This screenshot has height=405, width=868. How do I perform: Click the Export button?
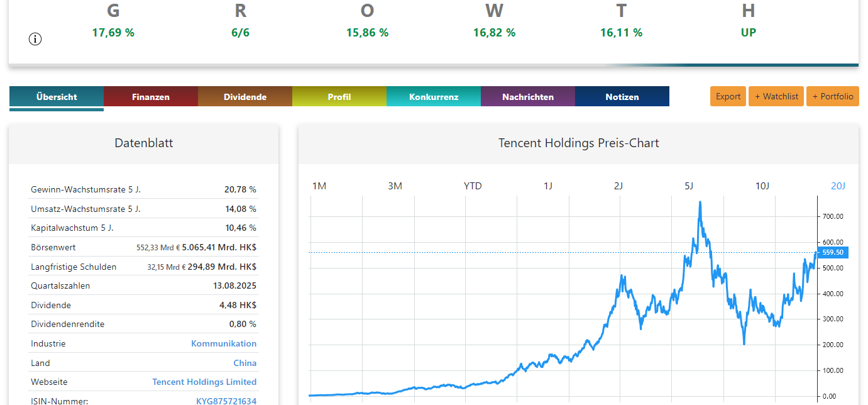tap(728, 96)
